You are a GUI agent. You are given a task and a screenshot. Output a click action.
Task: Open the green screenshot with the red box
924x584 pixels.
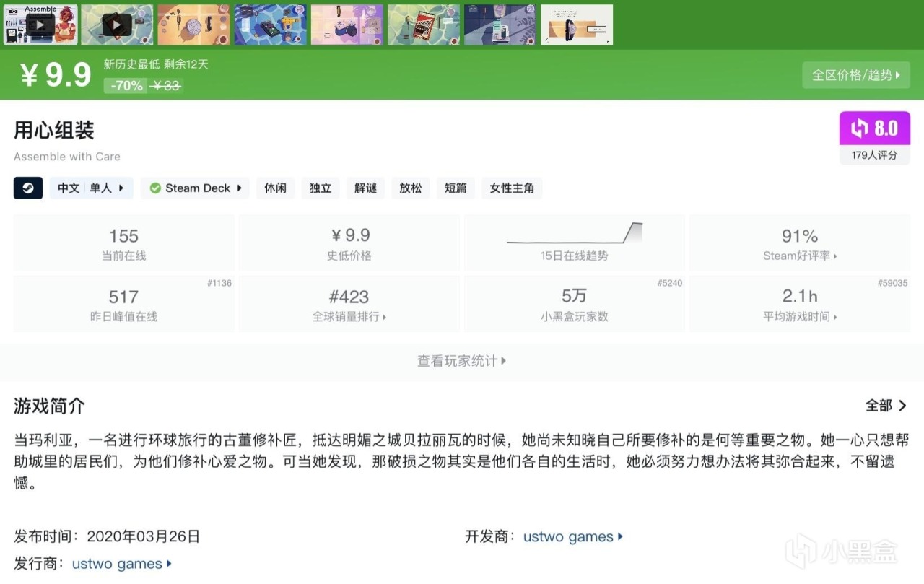coord(423,25)
